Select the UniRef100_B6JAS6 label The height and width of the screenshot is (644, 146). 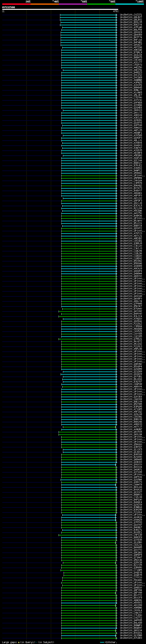coord(131,379)
